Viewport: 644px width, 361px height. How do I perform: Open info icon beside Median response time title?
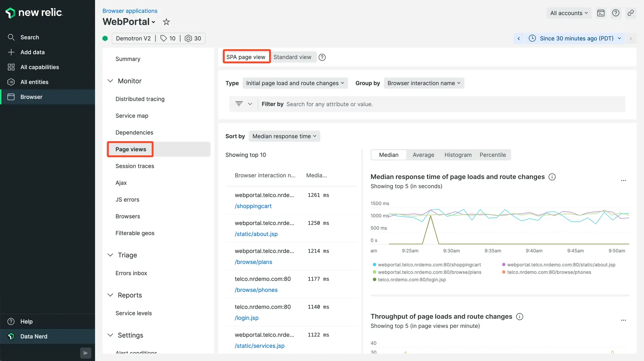[x=552, y=177]
